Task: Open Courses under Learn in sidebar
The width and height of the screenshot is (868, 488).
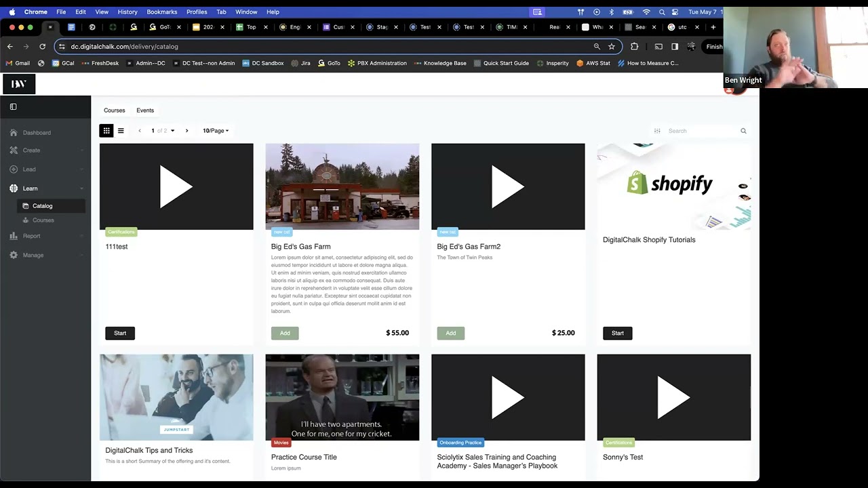Action: click(43, 220)
